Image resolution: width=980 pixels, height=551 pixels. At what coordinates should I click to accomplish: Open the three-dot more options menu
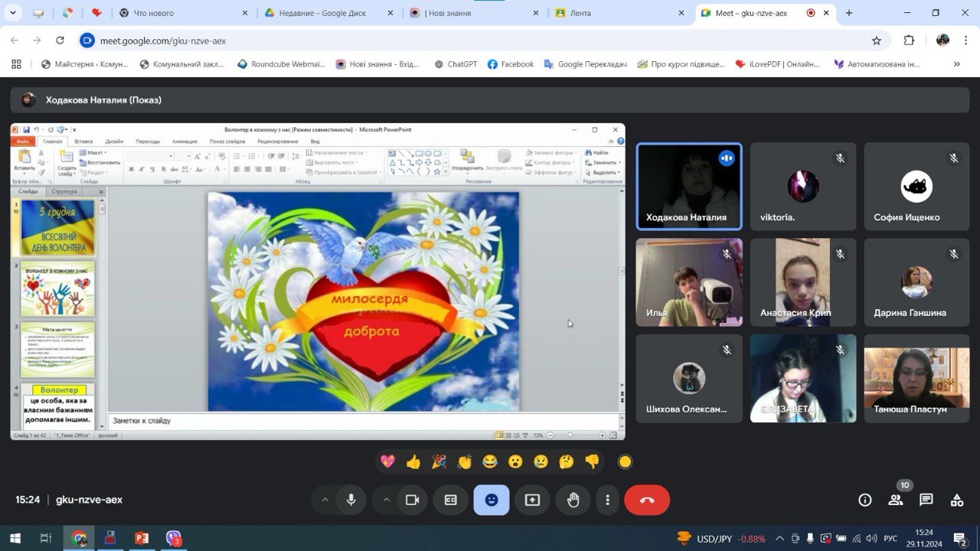coord(607,500)
